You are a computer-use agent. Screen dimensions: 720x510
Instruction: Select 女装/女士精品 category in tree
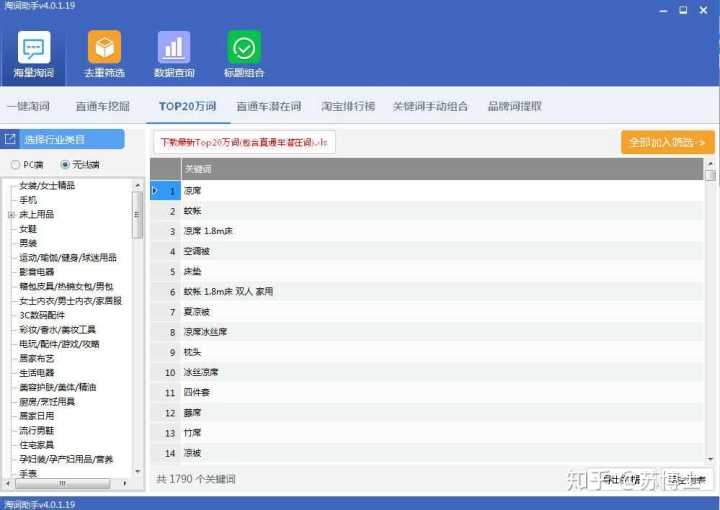coord(47,186)
